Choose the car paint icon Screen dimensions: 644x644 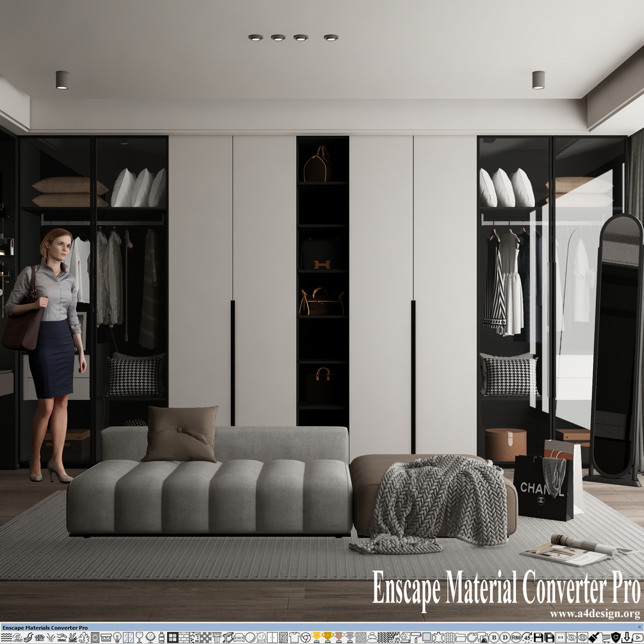[239, 638]
